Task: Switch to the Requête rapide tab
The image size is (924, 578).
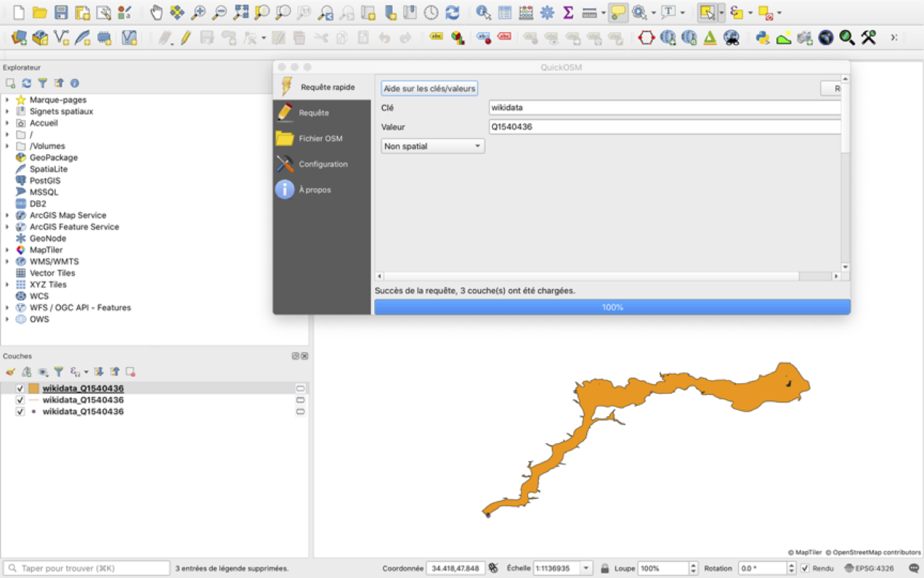Action: pyautogui.click(x=321, y=87)
